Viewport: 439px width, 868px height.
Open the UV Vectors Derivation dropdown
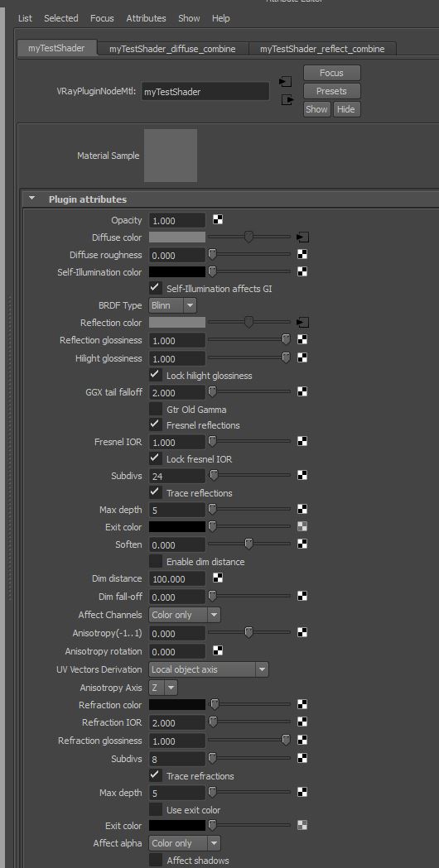pyautogui.click(x=209, y=669)
